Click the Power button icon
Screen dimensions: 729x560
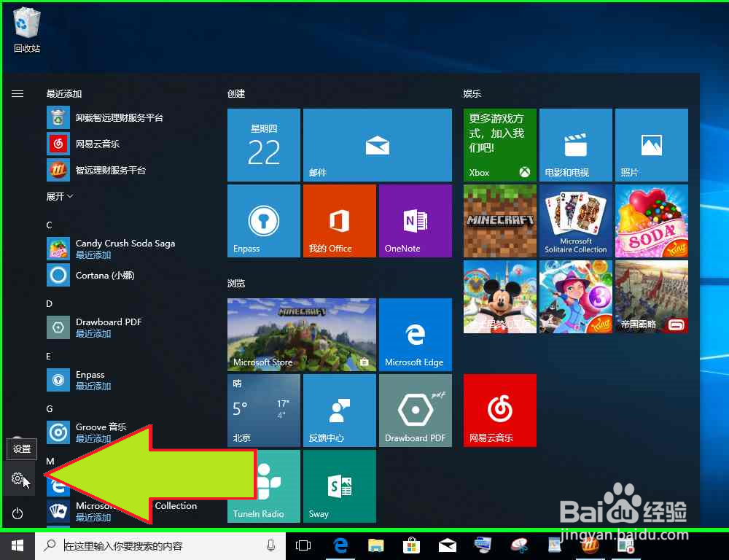17,513
